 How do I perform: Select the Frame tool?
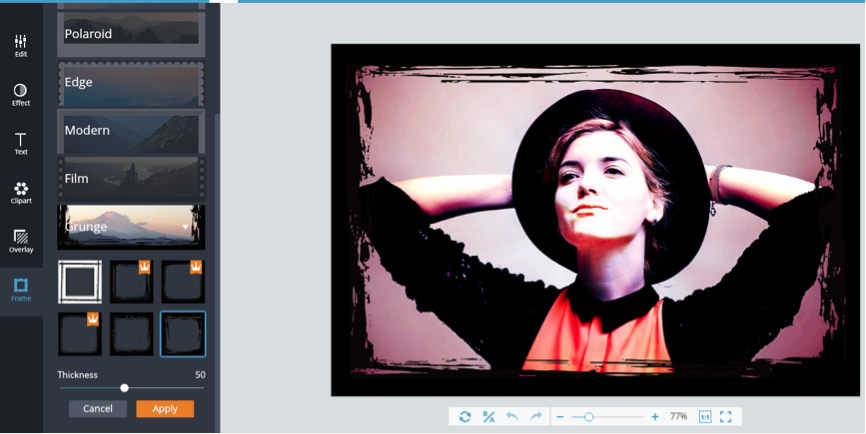pos(21,290)
